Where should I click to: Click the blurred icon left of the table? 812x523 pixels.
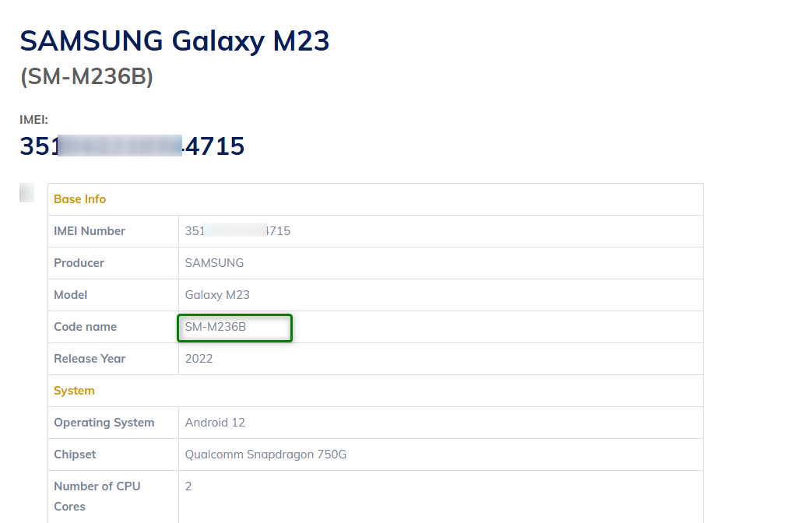(x=26, y=192)
